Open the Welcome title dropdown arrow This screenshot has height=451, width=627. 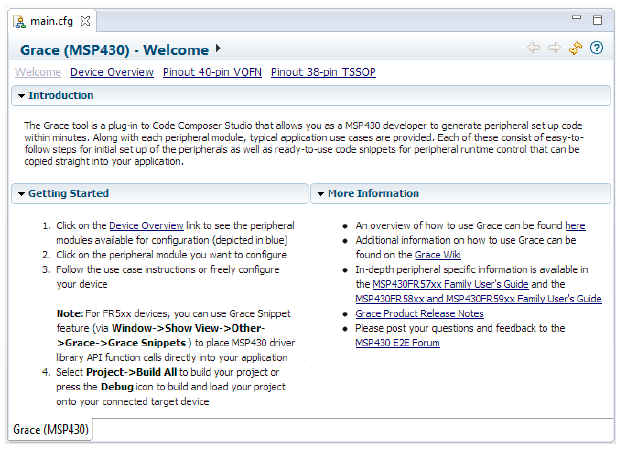(x=218, y=48)
